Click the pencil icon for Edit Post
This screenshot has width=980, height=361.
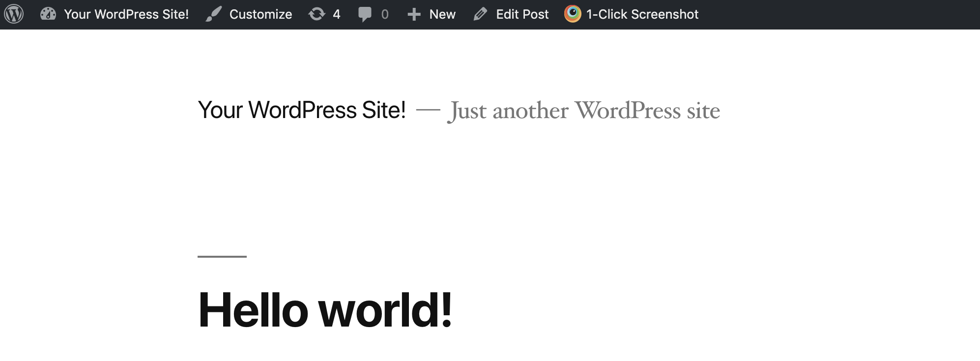coord(480,14)
